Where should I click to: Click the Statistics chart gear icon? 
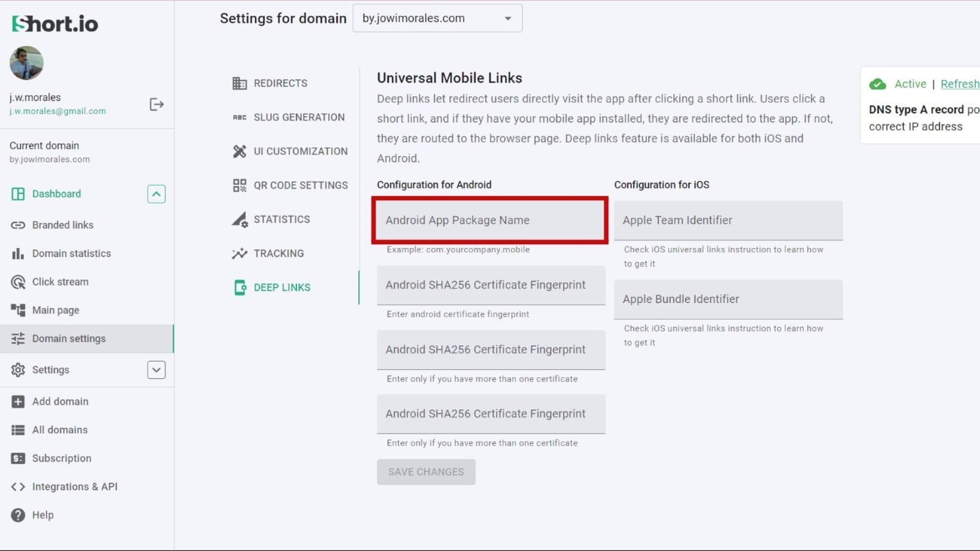pos(239,219)
